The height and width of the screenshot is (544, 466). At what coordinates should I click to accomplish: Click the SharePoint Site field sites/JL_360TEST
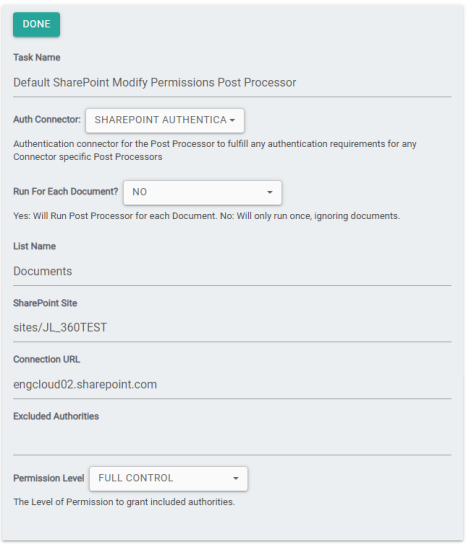pyautogui.click(x=232, y=328)
